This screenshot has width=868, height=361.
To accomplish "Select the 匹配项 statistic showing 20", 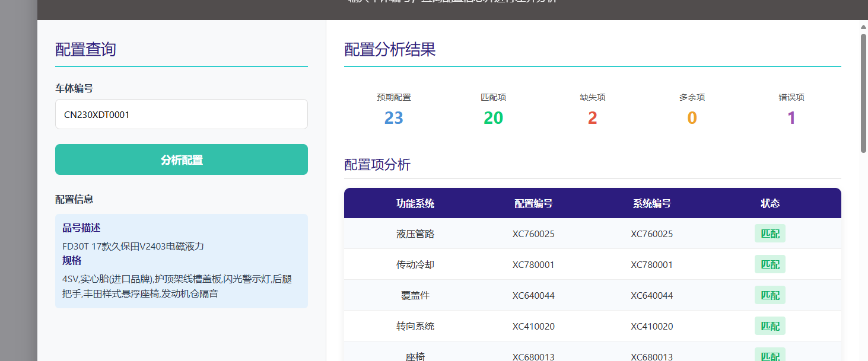I will point(493,118).
